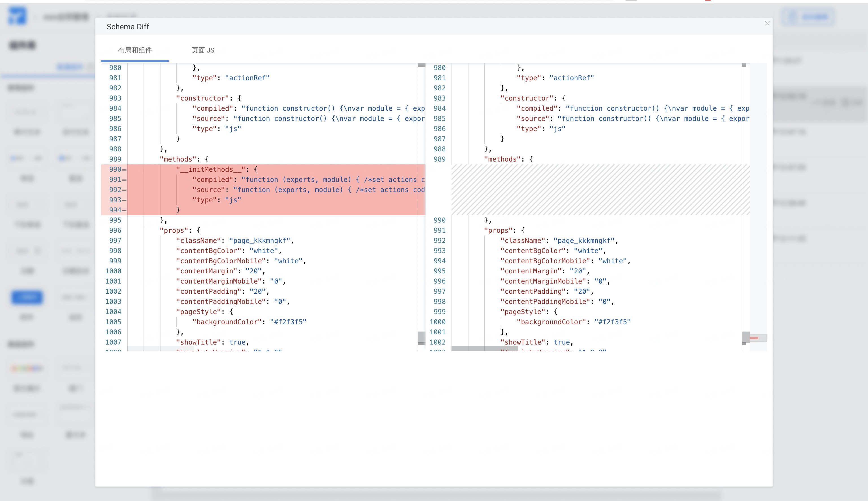Image resolution: width=868 pixels, height=501 pixels.
Task: Click the right editor vertical scrollbar thumb
Action: 745,337
